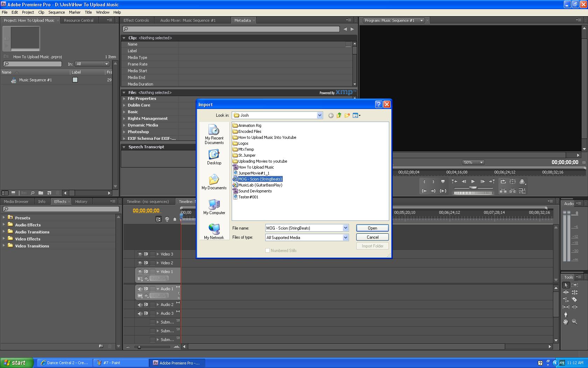This screenshot has width=588, height=368.
Task: Click the Extract button
Action: coord(512,191)
